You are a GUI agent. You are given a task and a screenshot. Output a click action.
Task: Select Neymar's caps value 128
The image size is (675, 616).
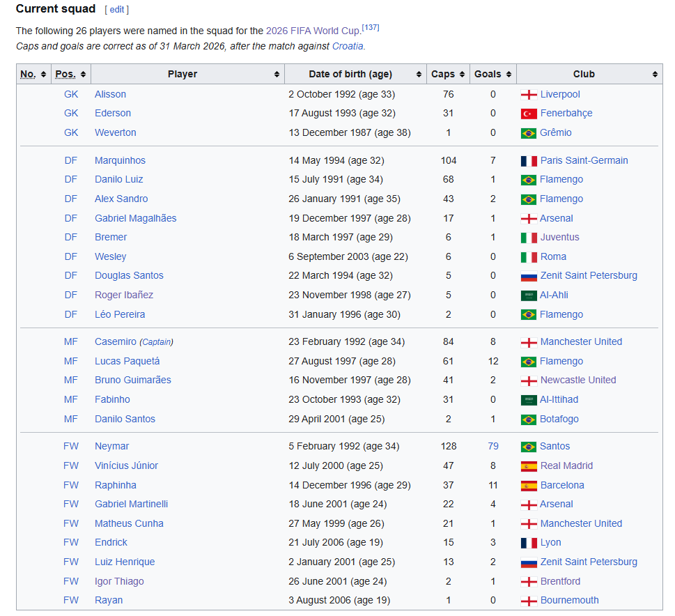(448, 447)
